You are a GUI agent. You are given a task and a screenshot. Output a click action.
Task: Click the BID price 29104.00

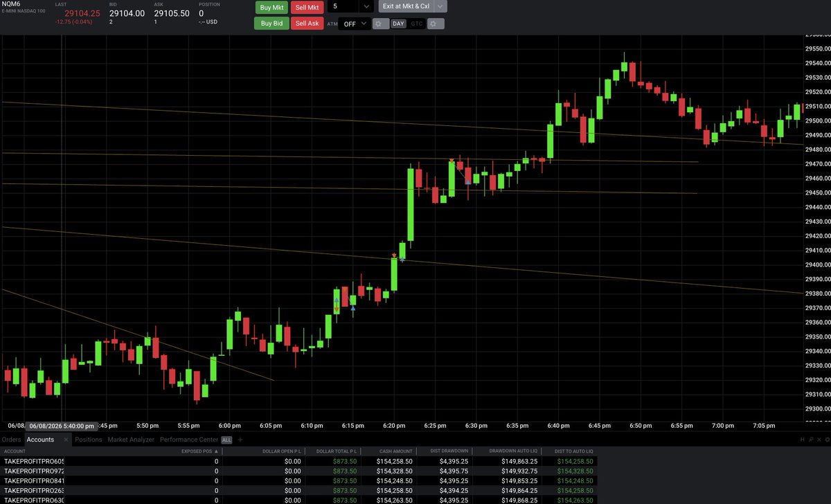tap(127, 13)
